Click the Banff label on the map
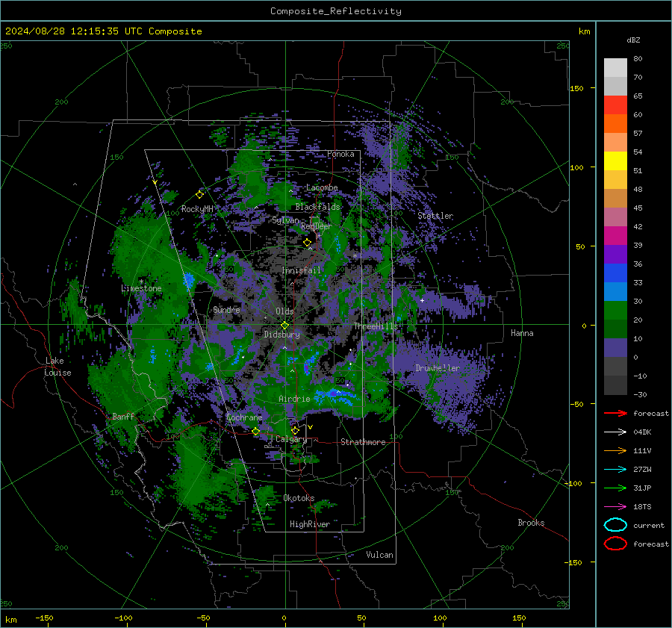Image resolution: width=672 pixels, height=628 pixels. [123, 416]
